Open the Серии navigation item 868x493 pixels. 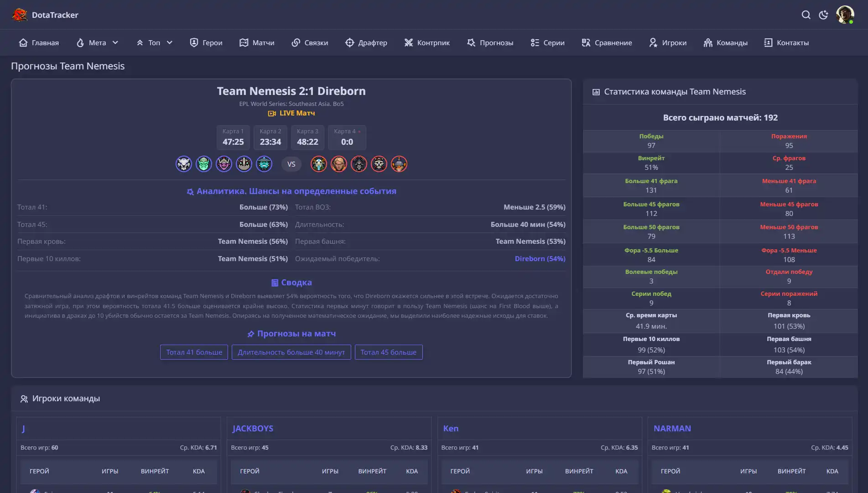pos(547,42)
